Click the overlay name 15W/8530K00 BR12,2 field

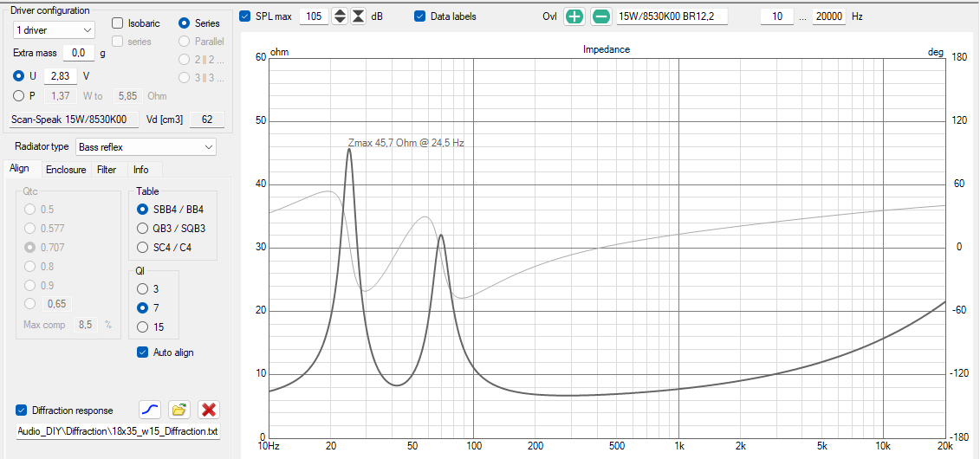click(x=672, y=16)
